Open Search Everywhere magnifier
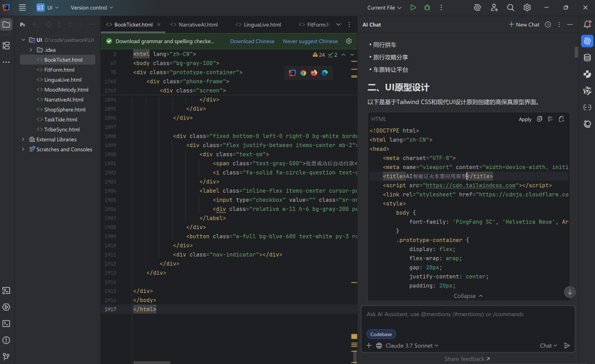The image size is (595, 364). click(510, 7)
